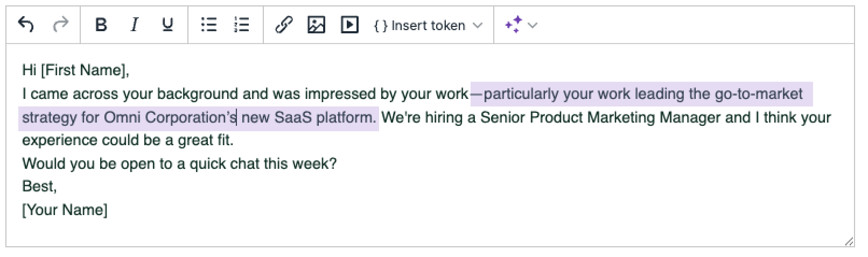Click the Insert token chevron arrow
The height and width of the screenshot is (257, 868).
coord(478,25)
